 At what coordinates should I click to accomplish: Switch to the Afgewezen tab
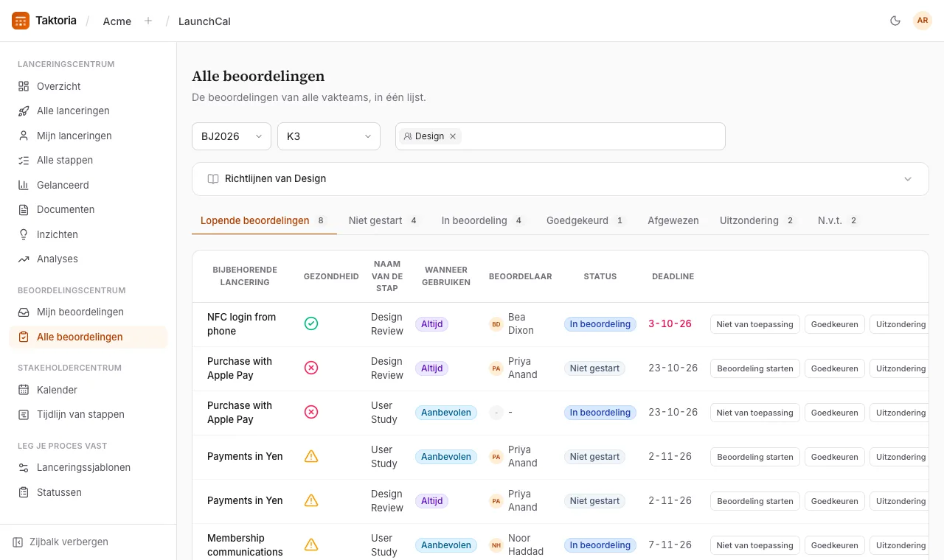[673, 220]
